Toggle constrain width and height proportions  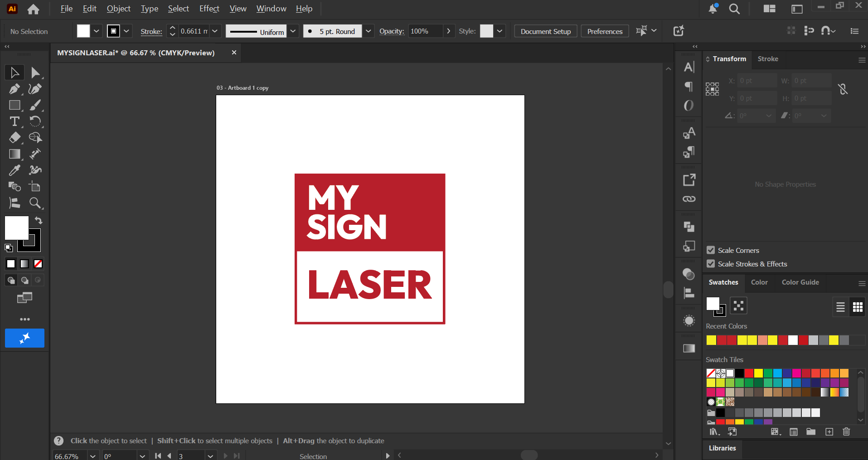[843, 89]
